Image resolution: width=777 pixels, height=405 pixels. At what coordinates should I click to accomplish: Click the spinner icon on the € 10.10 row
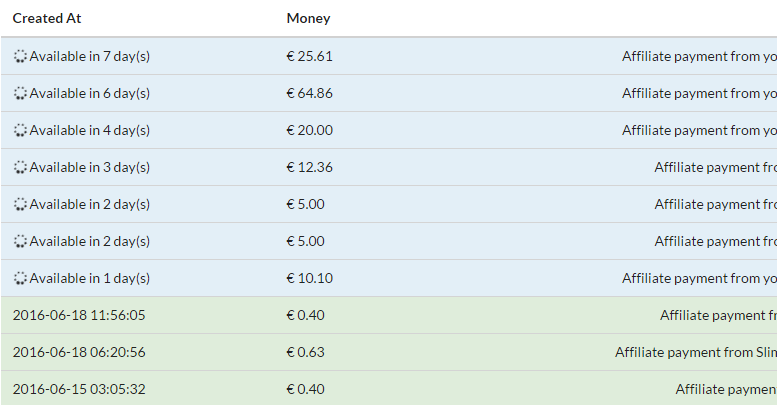click(20, 279)
